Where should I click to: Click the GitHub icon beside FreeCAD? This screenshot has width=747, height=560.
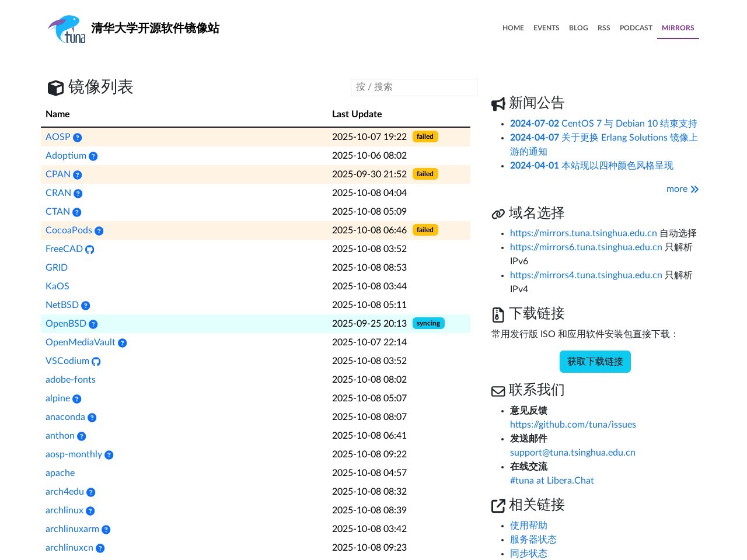tap(90, 250)
